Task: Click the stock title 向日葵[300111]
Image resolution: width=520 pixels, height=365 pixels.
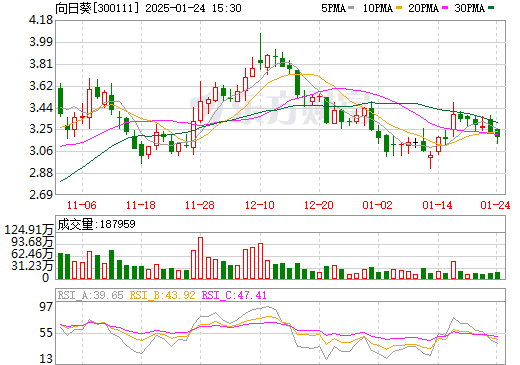Action: [97, 8]
